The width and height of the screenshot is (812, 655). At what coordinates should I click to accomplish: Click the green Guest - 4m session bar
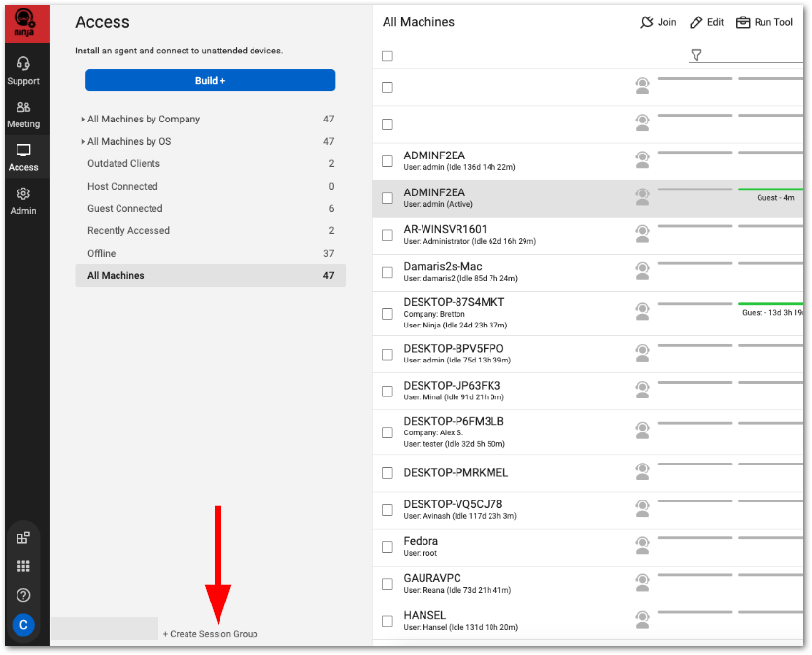pos(774,190)
